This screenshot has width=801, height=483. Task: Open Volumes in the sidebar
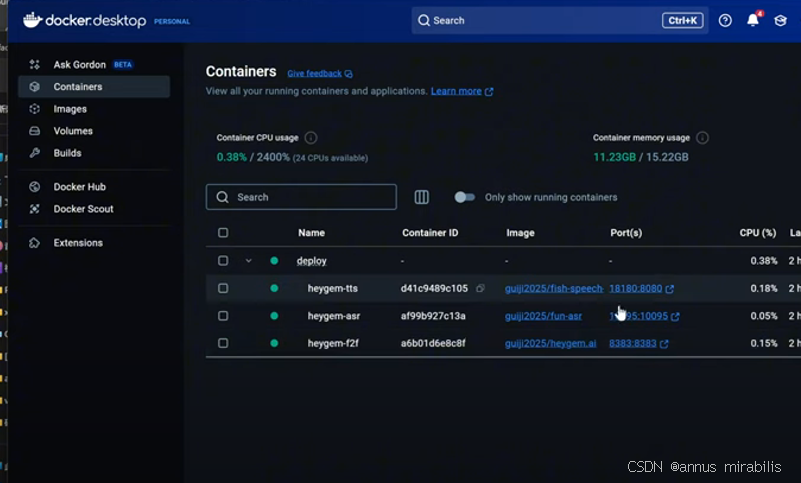73,131
